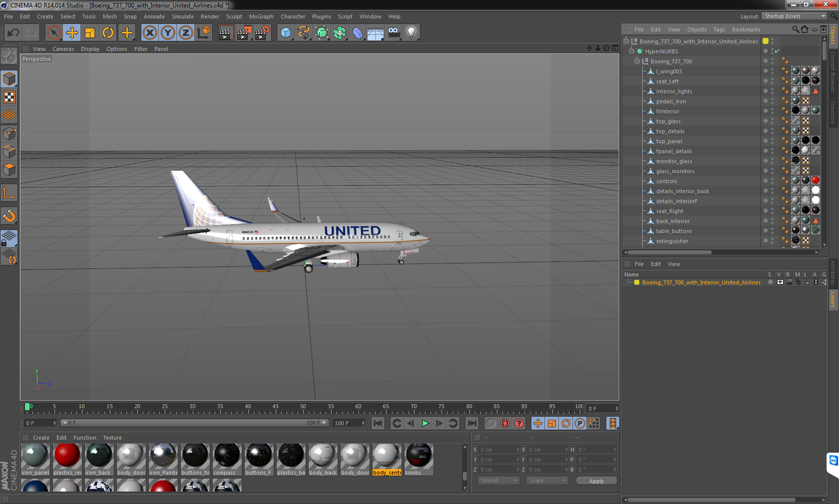Click Record Active Objects button

[x=491, y=423]
